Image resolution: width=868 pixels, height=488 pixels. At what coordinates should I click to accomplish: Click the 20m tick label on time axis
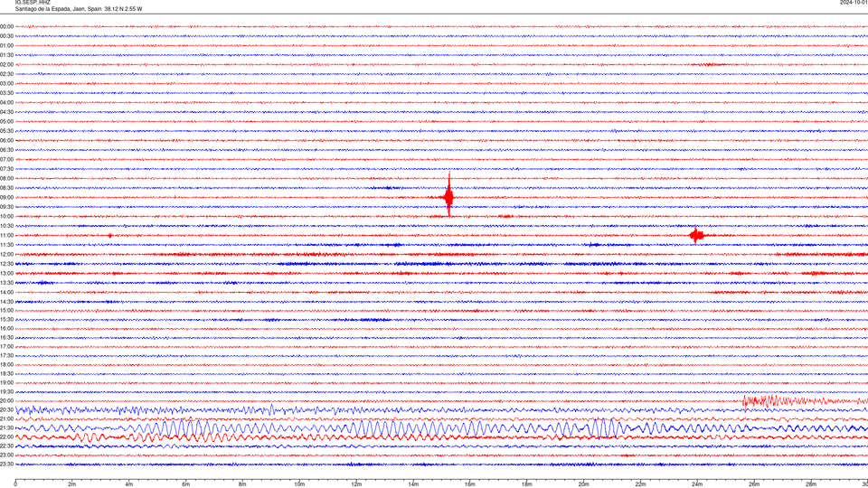[583, 484]
